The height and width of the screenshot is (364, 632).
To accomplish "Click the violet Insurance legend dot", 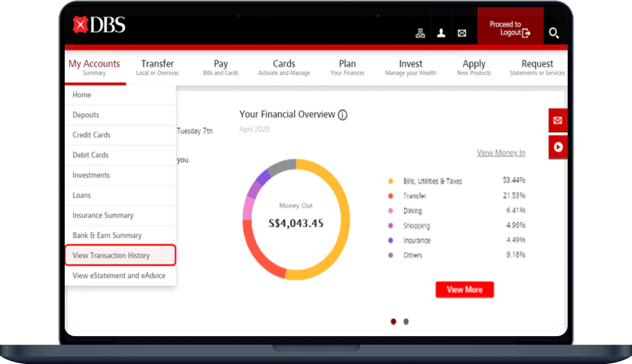I will (391, 240).
